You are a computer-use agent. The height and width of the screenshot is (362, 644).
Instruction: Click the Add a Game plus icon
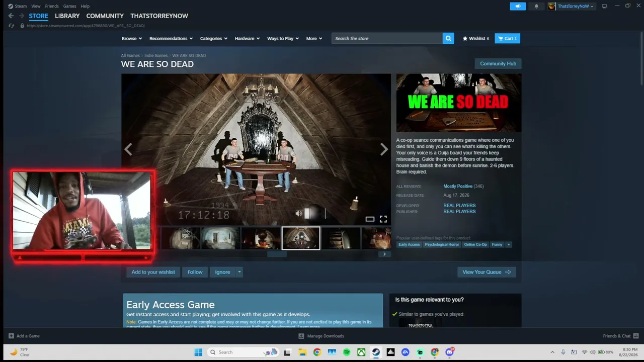11,336
